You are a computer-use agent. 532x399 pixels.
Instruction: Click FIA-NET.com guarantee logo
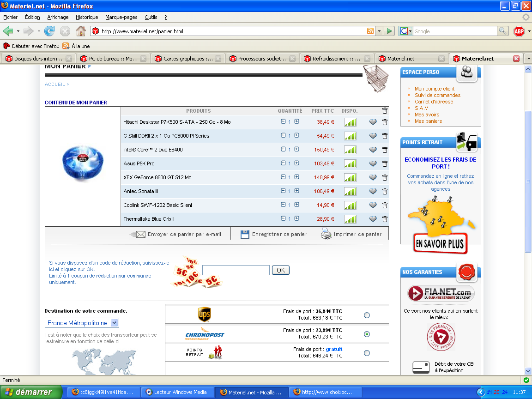(441, 293)
